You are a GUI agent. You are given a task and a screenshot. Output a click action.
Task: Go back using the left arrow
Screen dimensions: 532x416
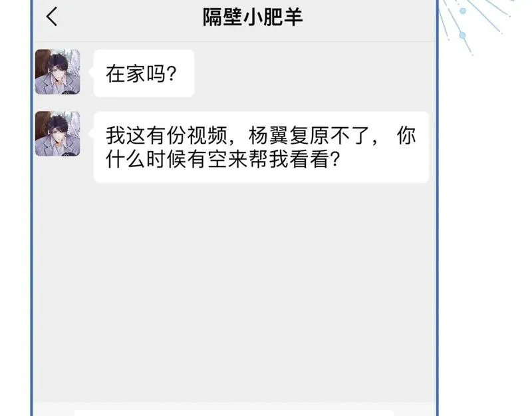[x=52, y=17]
